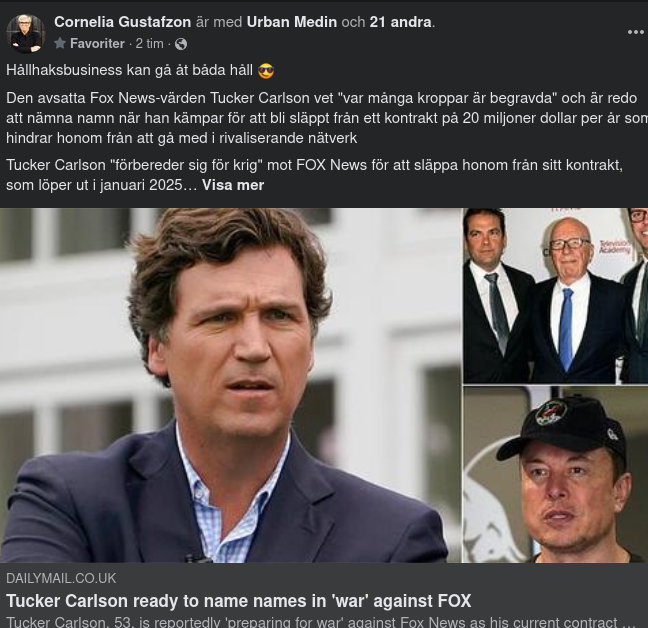This screenshot has width=648, height=628.
Task: Open the 'Tucker Carlson ready to name names' headline
Action: (238, 601)
